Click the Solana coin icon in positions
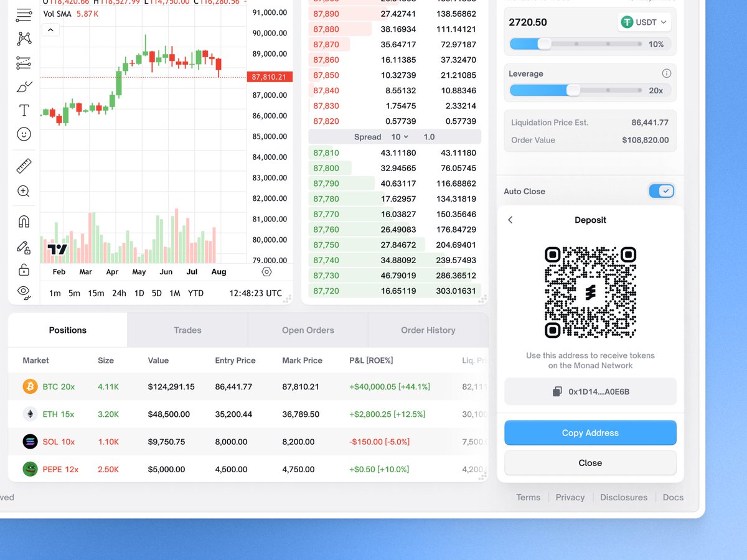Image resolution: width=747 pixels, height=560 pixels. (30, 442)
